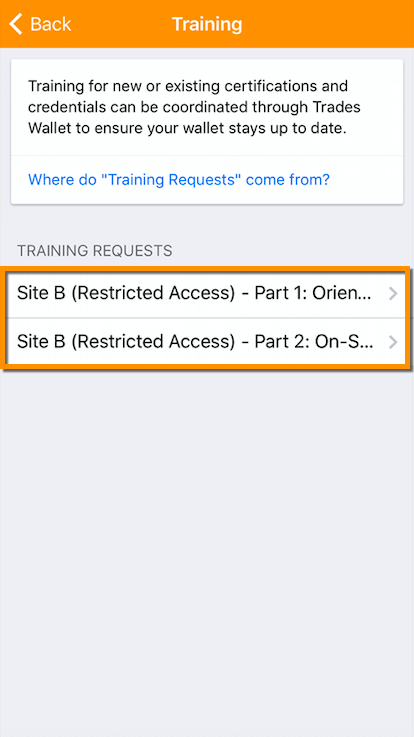The width and height of the screenshot is (414, 737).
Task: Click the chevron on the Part 2 row
Action: (393, 342)
